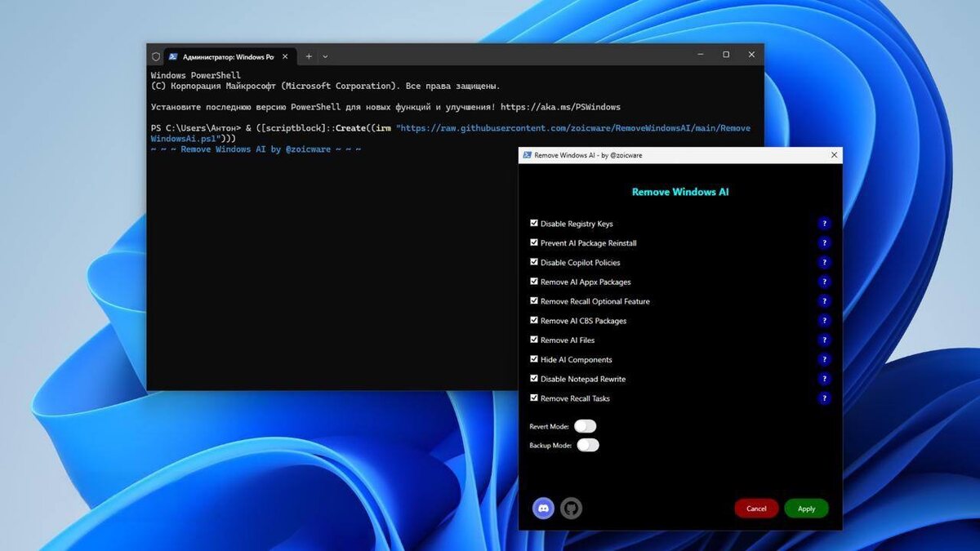Uncheck Remove AI Appx Packages
This screenshot has width=980, height=551.
click(x=534, y=281)
